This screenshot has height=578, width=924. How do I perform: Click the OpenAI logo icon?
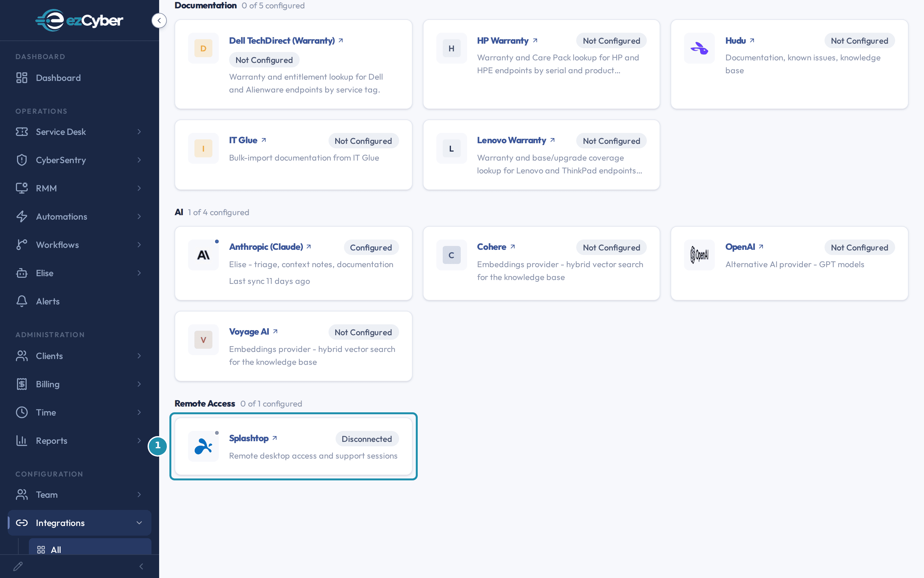click(699, 255)
